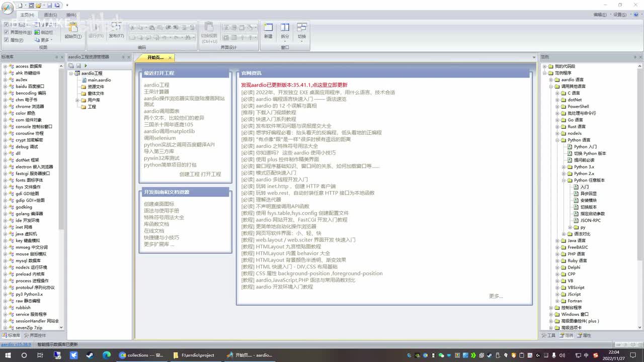Expand the Python 3.x folder node

click(564, 167)
